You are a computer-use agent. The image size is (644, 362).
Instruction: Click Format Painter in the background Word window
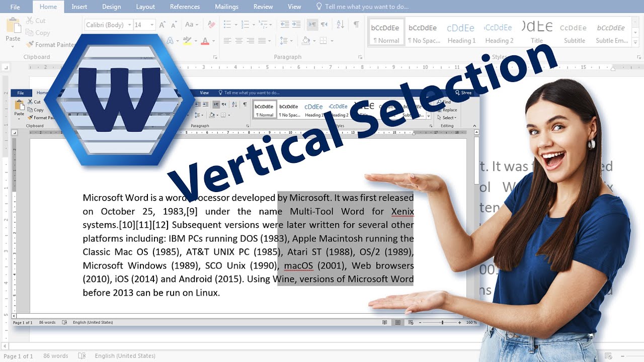click(x=50, y=45)
